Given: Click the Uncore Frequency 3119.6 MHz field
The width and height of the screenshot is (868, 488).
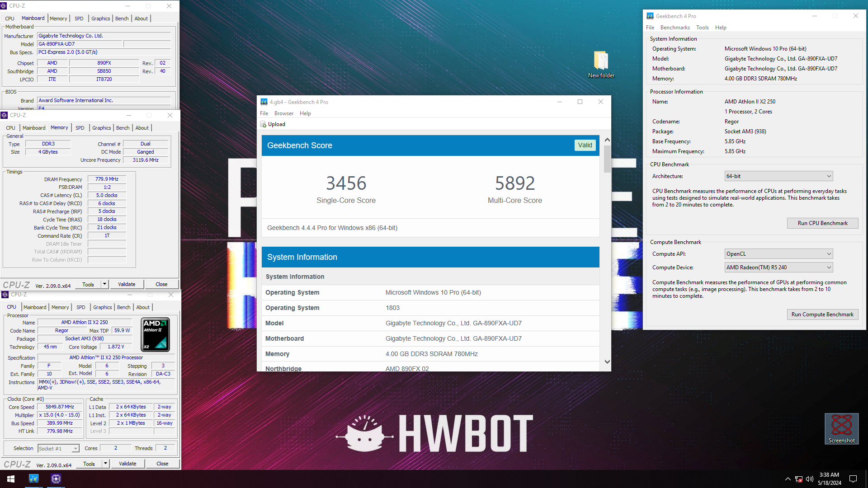Looking at the screenshot, I should coord(146,160).
